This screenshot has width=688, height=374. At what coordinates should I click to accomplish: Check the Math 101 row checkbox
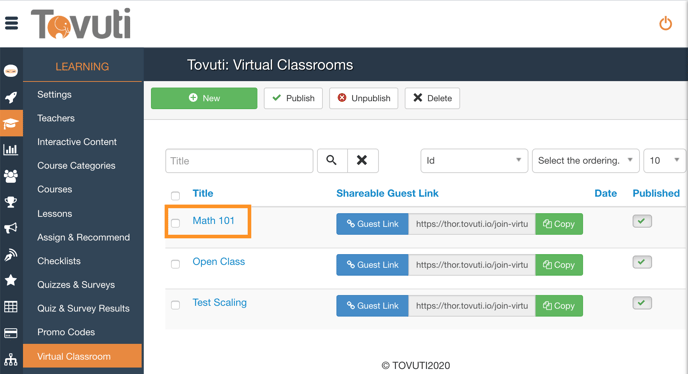(x=176, y=223)
